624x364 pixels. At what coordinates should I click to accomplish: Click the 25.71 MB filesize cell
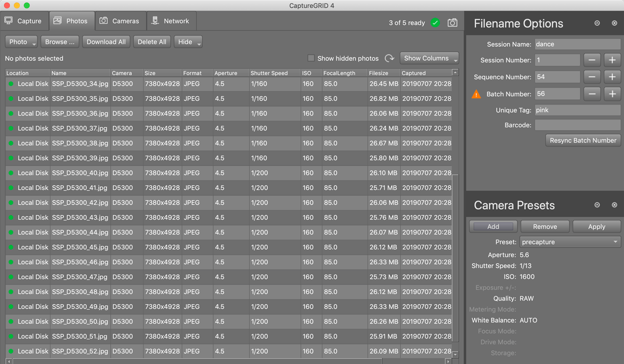pyautogui.click(x=383, y=188)
